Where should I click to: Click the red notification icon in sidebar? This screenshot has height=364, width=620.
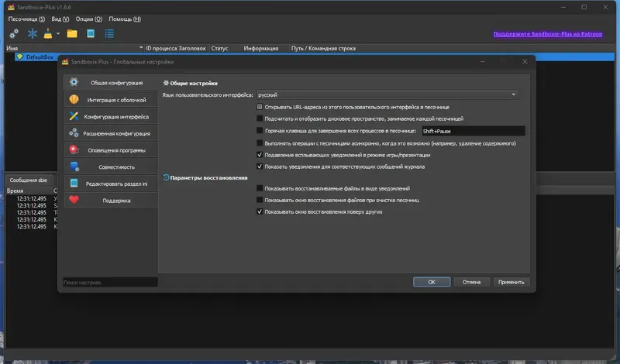coord(74,149)
